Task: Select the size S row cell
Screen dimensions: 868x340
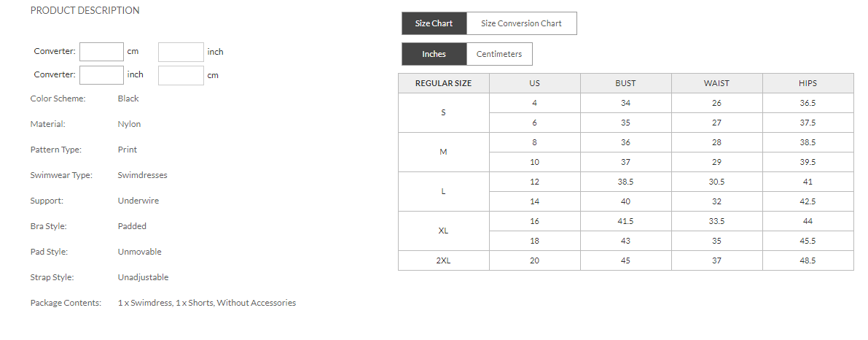Action: [443, 113]
